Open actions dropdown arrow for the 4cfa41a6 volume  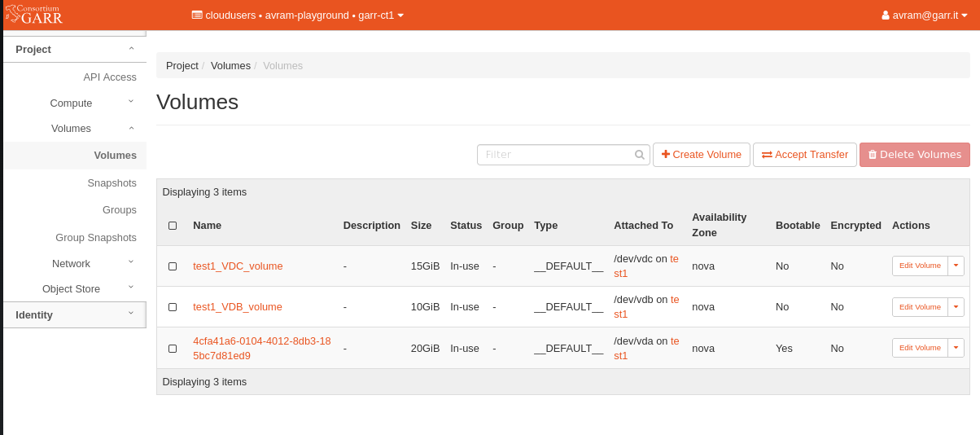click(956, 348)
